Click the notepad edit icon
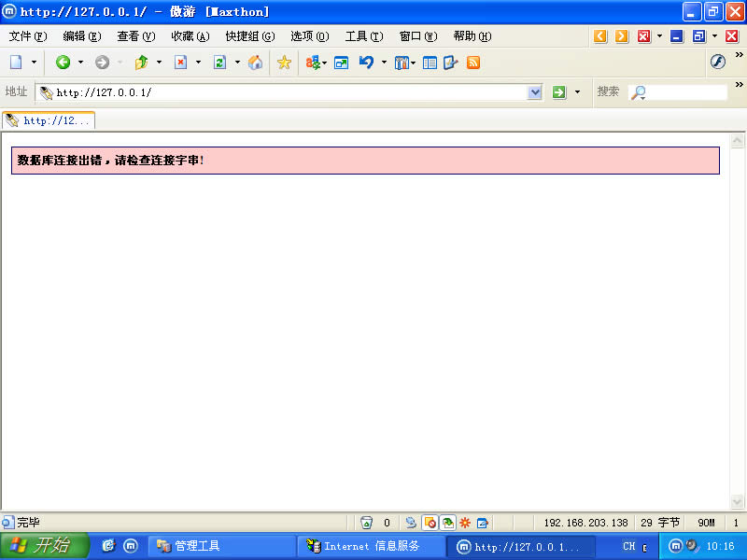 tap(451, 63)
